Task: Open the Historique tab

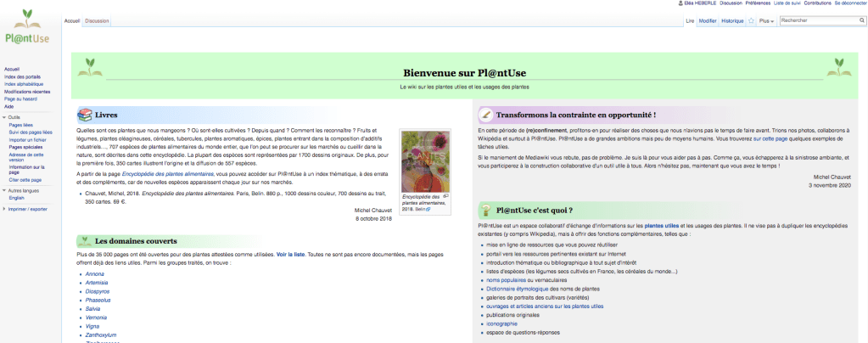Action: (731, 20)
